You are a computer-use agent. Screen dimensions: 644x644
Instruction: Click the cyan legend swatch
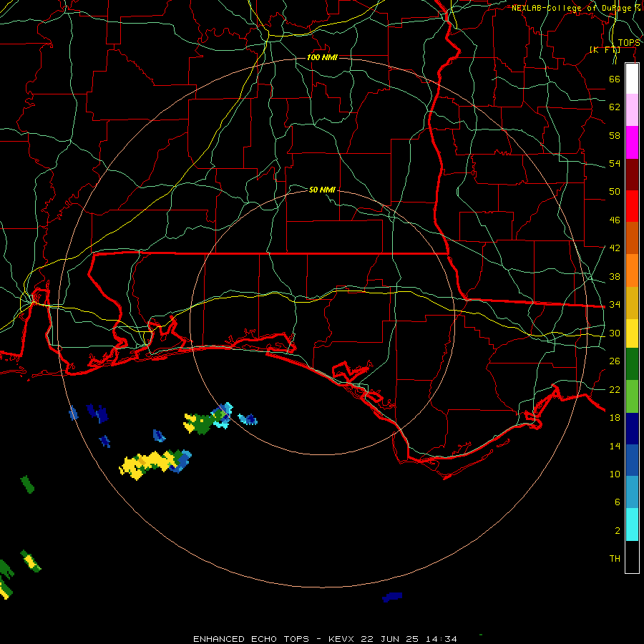(632, 525)
